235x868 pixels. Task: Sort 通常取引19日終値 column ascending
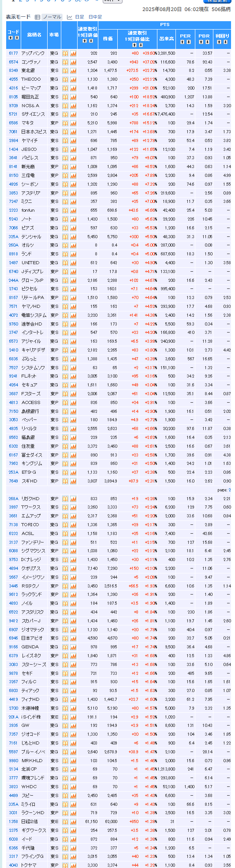coord(84,41)
